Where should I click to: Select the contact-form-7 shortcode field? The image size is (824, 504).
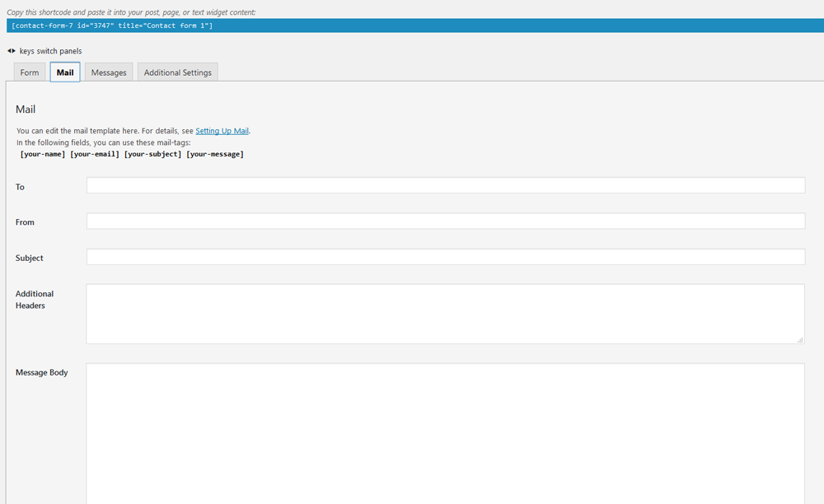pyautogui.click(x=412, y=26)
